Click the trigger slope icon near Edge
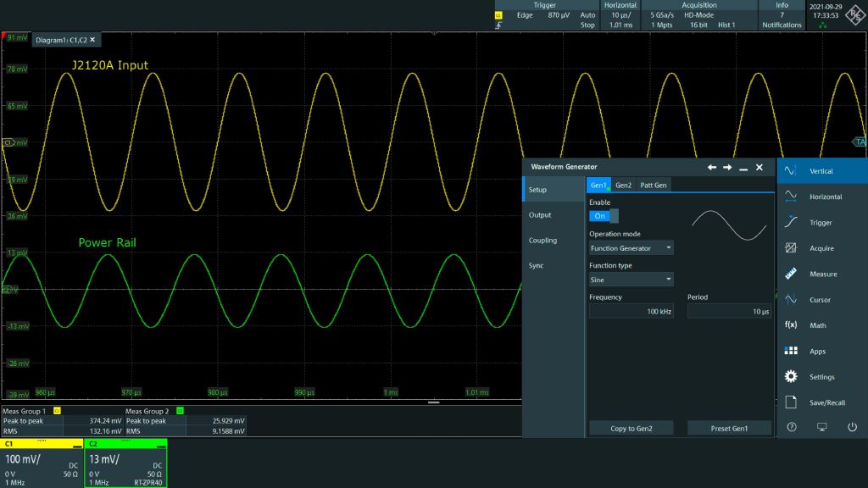This screenshot has height=488, width=868. (x=500, y=25)
